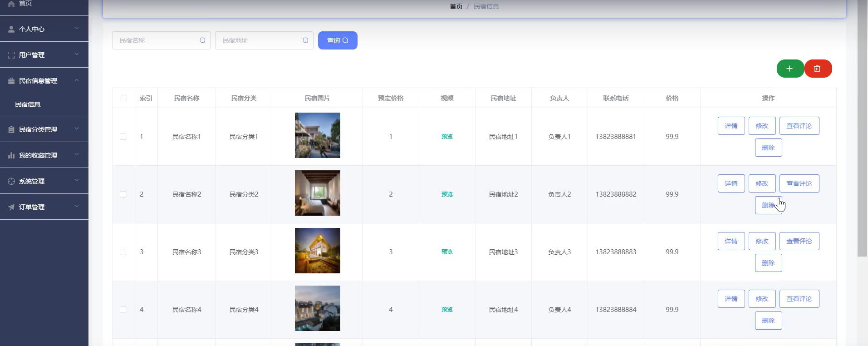Open the 民宿分类管理 sidebar menu
This screenshot has width=868, height=346.
[44, 129]
